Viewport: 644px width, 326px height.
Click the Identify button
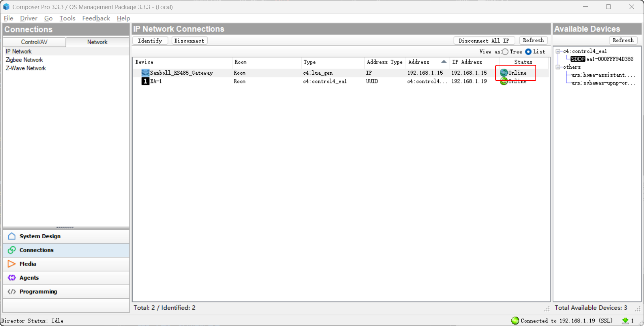150,41
